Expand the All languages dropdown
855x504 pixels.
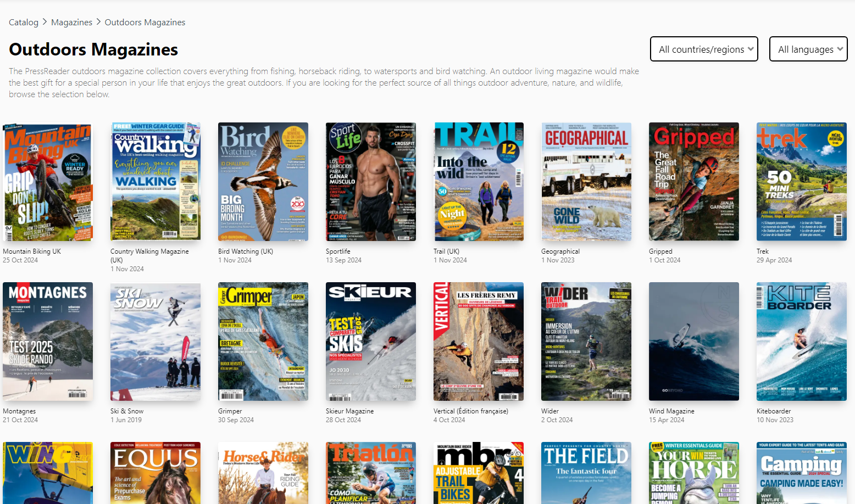coord(808,49)
